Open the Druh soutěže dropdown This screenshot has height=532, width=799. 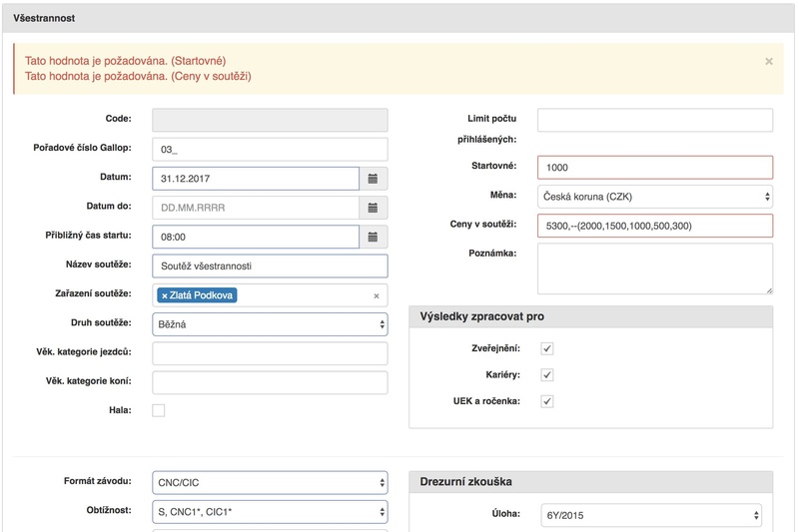(270, 324)
